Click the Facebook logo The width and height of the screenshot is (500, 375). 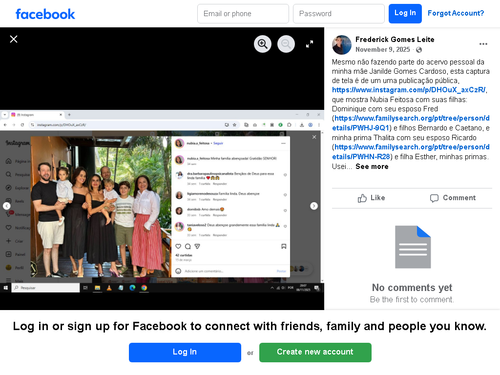[x=45, y=14]
